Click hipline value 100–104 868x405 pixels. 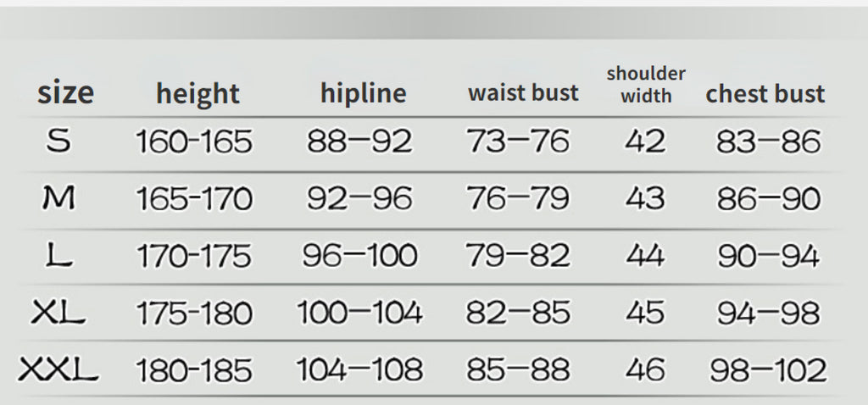[x=359, y=313]
